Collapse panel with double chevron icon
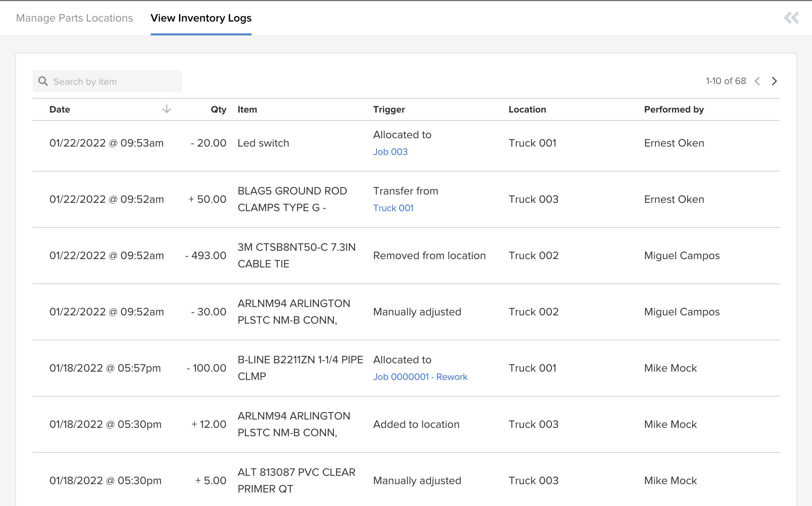This screenshot has width=812, height=506. point(791,18)
